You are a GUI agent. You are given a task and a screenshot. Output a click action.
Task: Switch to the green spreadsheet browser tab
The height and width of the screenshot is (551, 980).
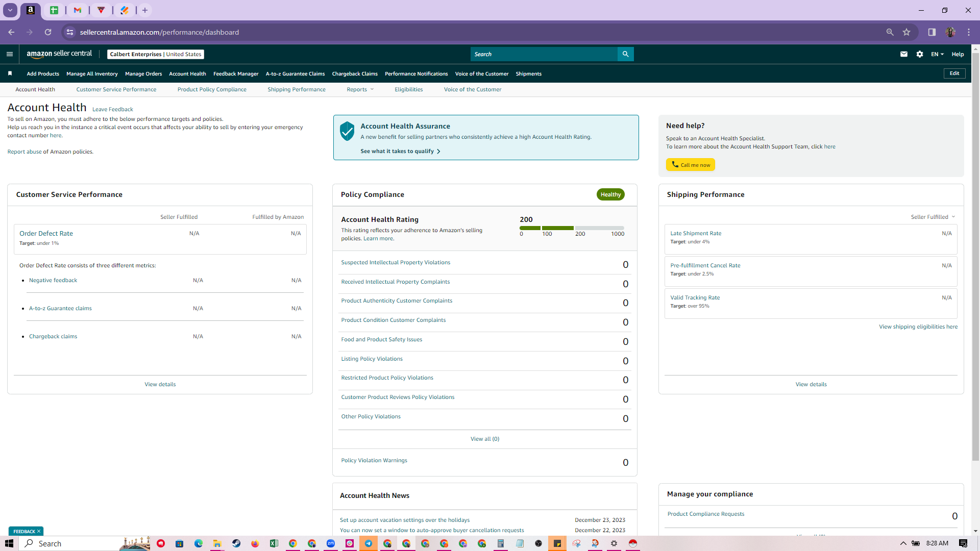[54, 10]
